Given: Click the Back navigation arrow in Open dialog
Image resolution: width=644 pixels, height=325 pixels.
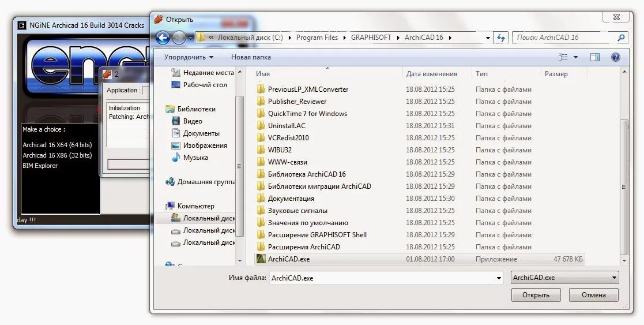Looking at the screenshot, I should click(x=163, y=38).
